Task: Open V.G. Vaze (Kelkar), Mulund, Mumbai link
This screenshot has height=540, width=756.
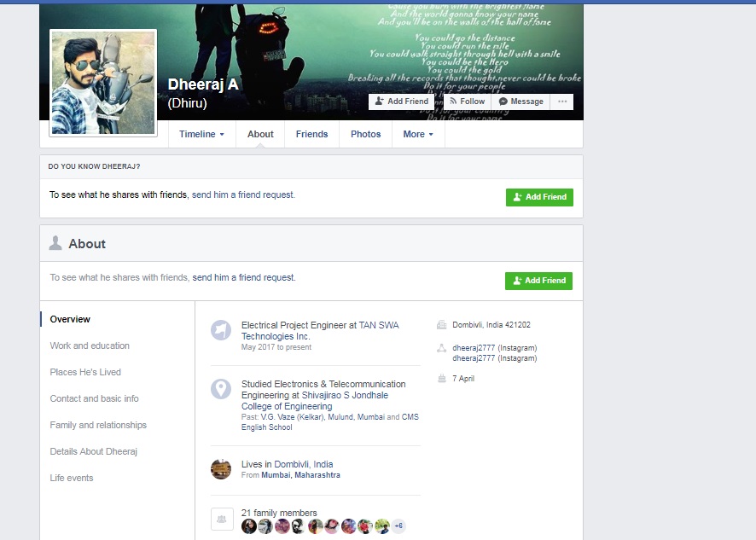Action: coord(323,417)
